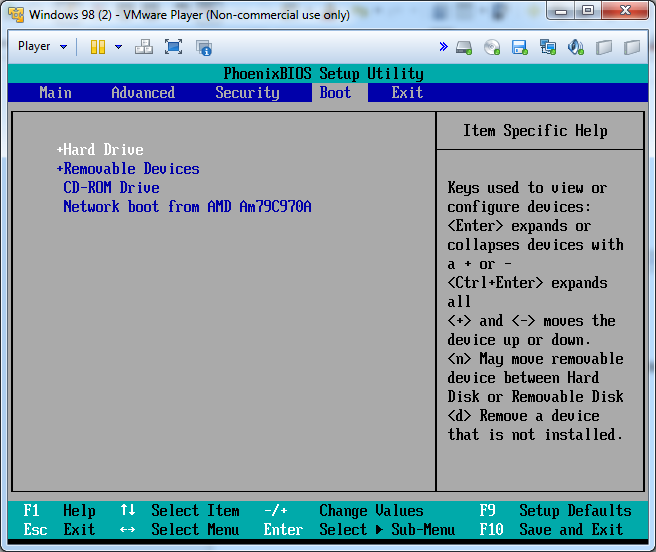Expand the Removable Devices boot entry
This screenshot has height=552, width=656.
click(130, 169)
